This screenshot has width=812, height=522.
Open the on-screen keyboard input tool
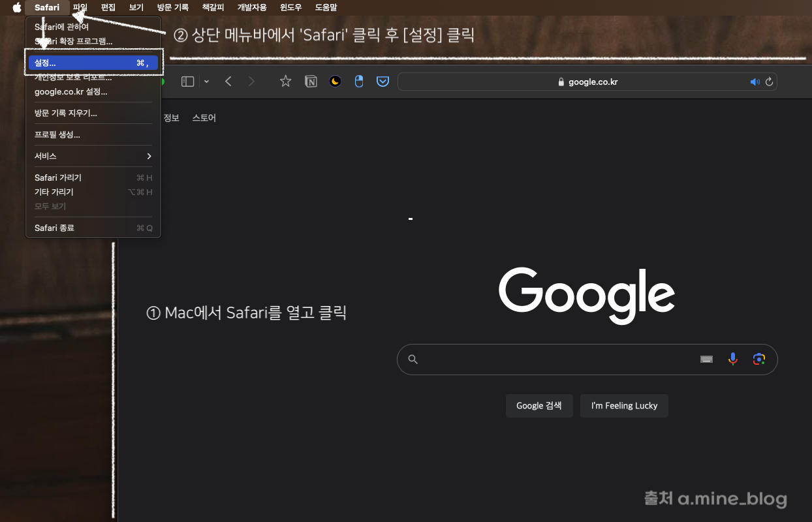click(x=706, y=359)
